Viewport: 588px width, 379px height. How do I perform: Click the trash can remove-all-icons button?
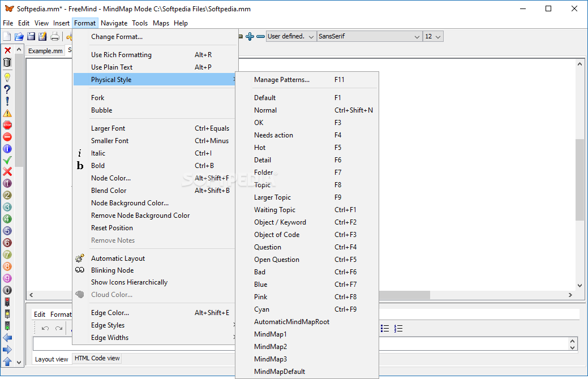[7, 62]
